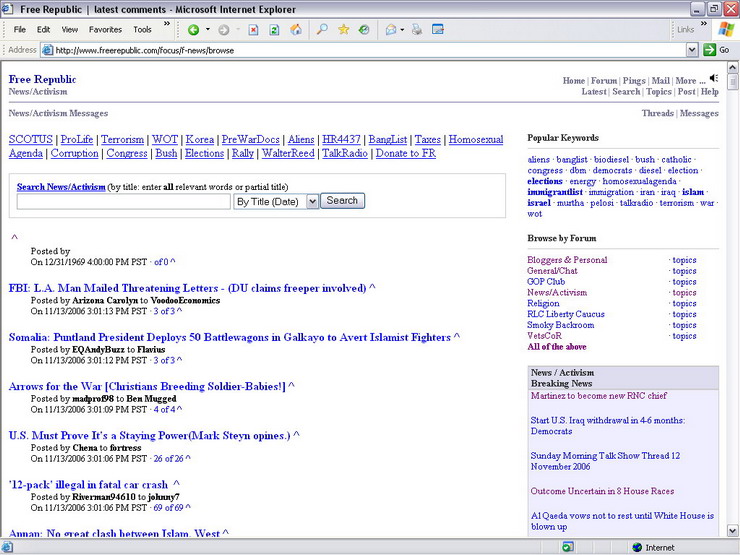
Task: Open the Terrorism keyword link
Action: click(x=122, y=139)
